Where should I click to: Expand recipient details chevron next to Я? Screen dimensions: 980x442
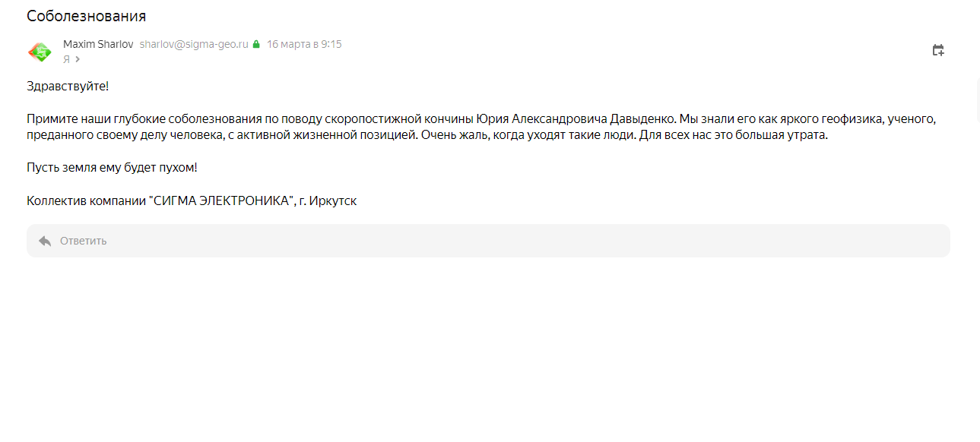pyautogui.click(x=78, y=59)
